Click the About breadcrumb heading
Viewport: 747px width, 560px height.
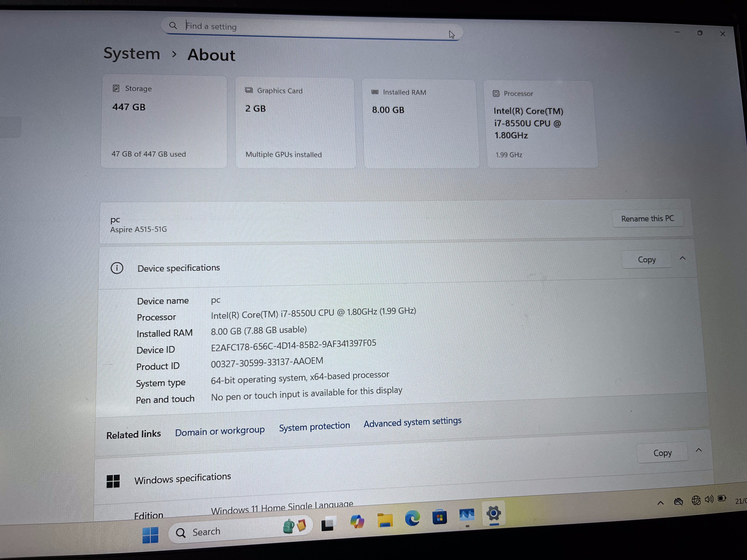pos(211,55)
